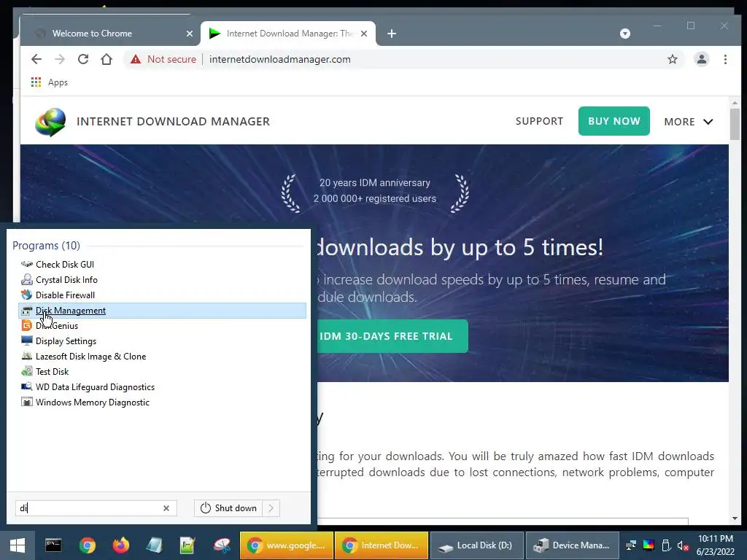Click the tab search dropdown circle
The height and width of the screenshot is (560, 747).
coord(625,34)
